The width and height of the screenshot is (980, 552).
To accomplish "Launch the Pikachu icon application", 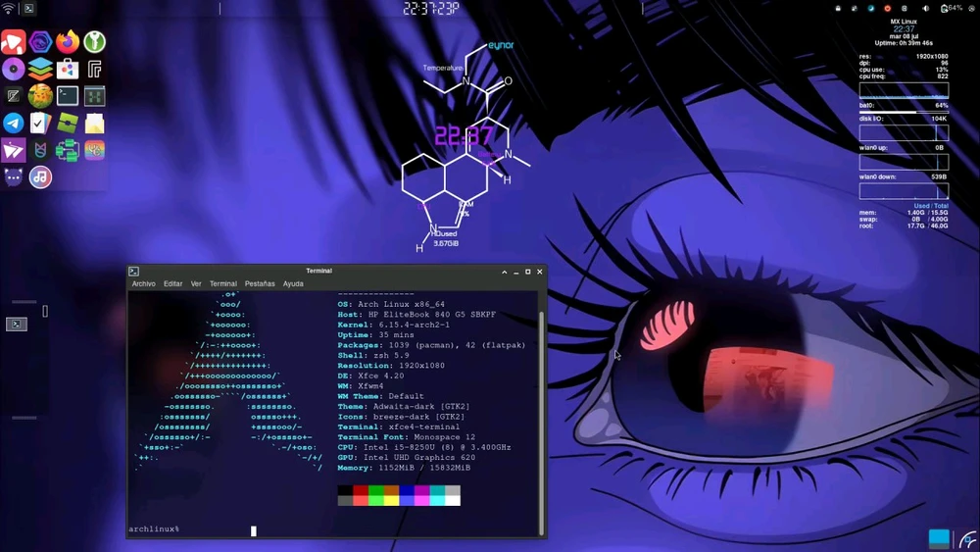I will (40, 96).
